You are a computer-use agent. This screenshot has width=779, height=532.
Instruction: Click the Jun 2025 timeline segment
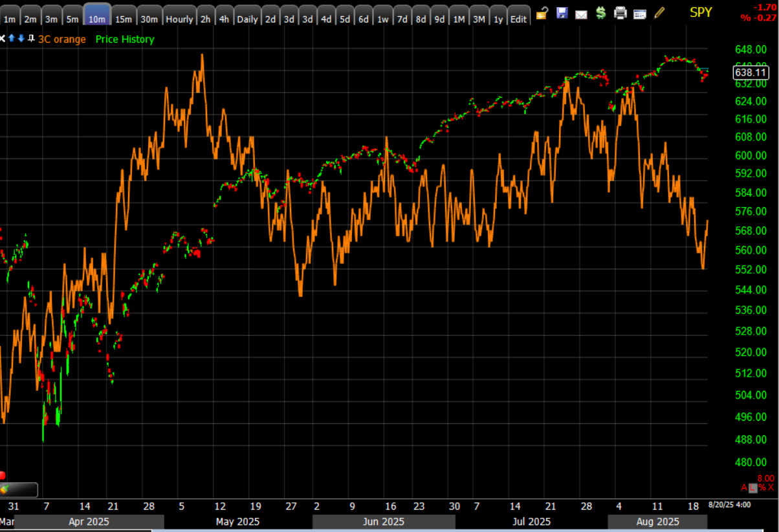[x=384, y=522]
